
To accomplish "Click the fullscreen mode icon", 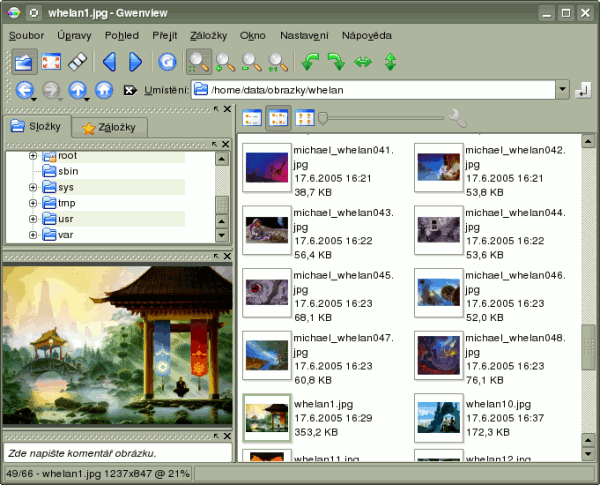I will tap(52, 62).
